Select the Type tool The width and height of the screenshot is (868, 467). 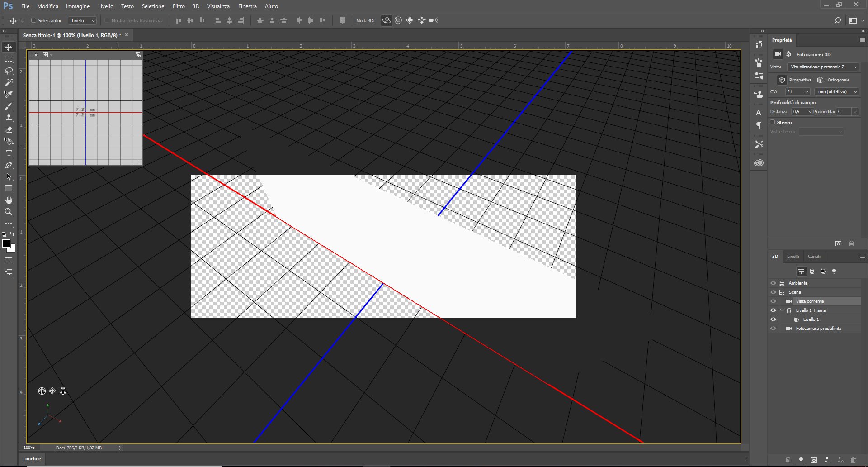click(x=9, y=153)
